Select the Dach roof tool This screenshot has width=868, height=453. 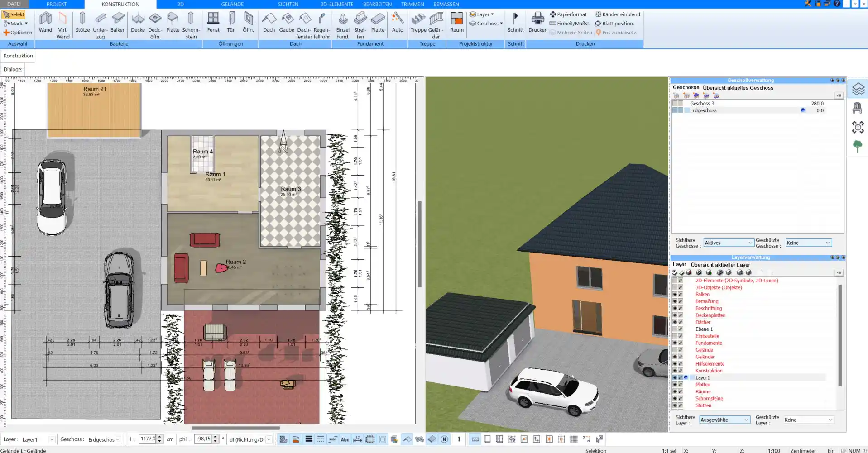[x=269, y=23]
